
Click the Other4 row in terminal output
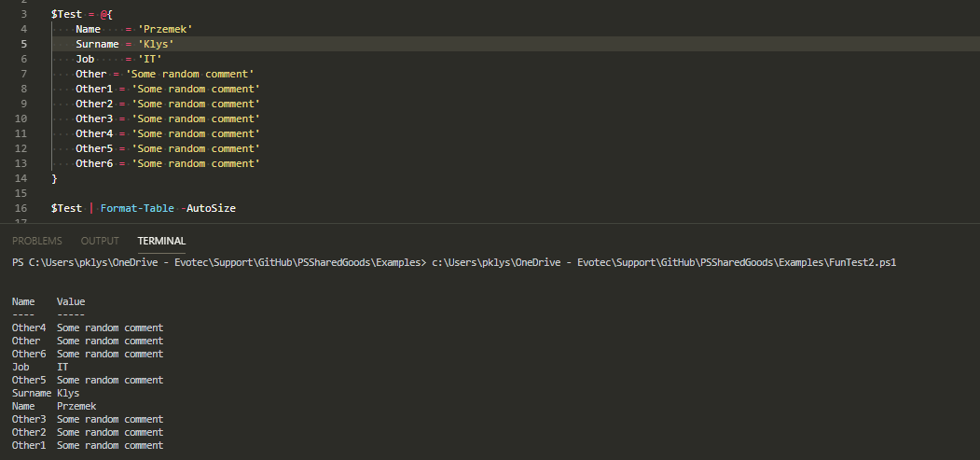(x=28, y=328)
